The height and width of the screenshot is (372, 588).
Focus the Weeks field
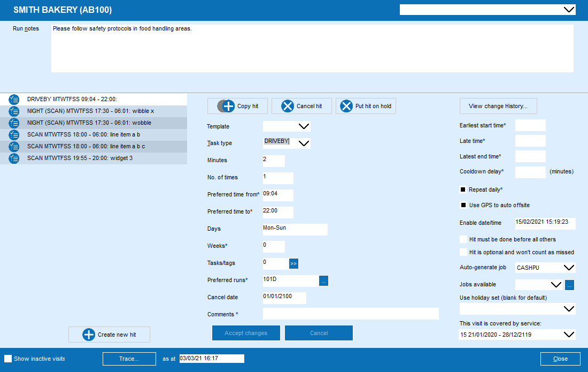click(x=274, y=247)
